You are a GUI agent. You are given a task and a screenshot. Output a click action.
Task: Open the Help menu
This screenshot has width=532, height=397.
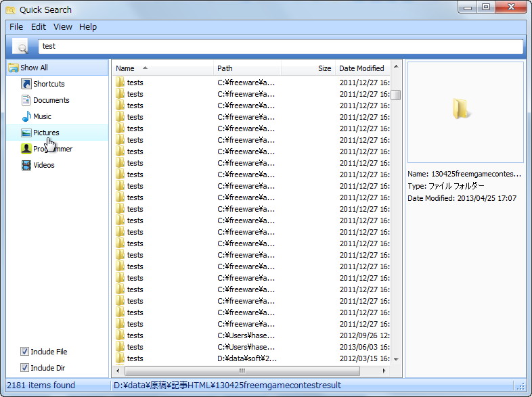[x=88, y=27]
